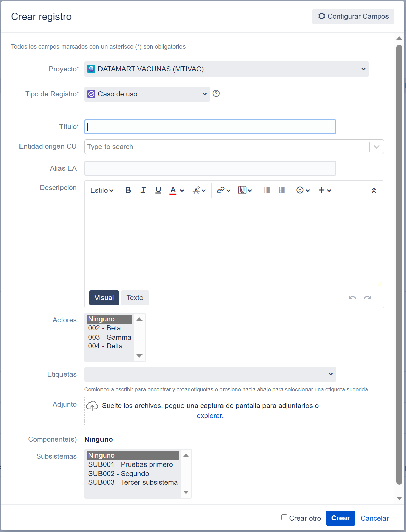Open the emoji picker in editor toolbar
406x532 pixels.
coord(303,190)
